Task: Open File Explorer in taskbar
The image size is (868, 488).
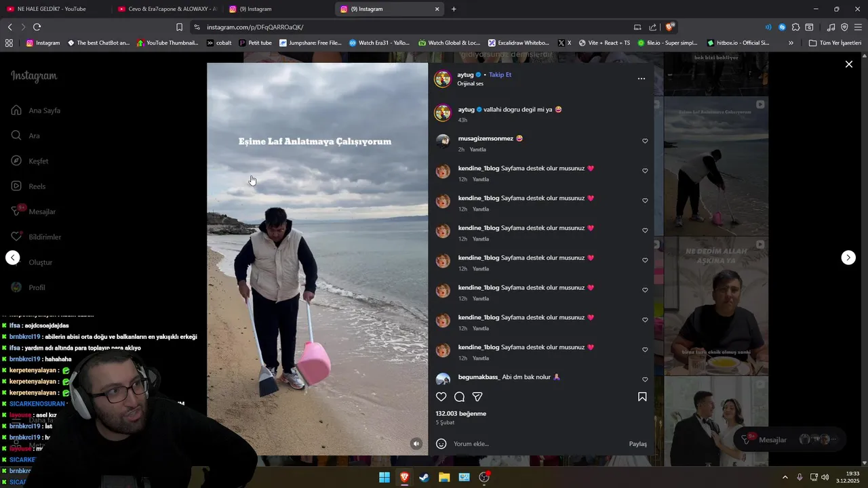Action: tap(444, 477)
